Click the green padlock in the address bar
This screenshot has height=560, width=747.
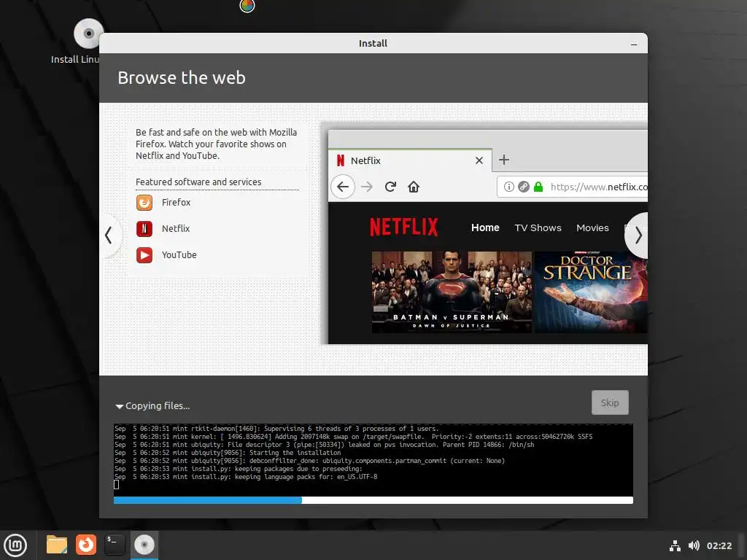[x=538, y=187]
